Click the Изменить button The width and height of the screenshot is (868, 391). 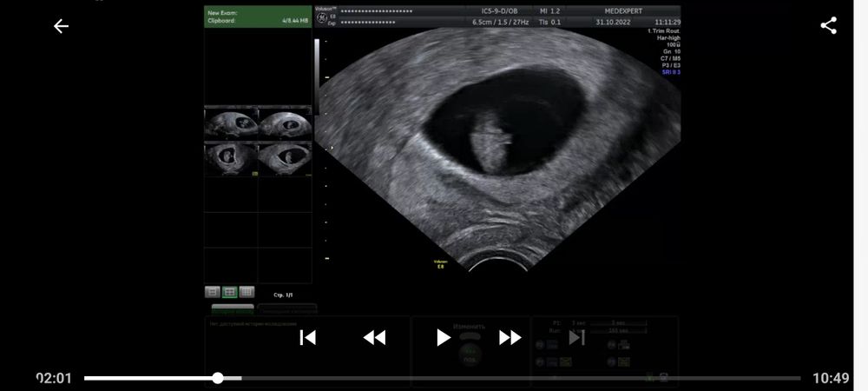469,327
